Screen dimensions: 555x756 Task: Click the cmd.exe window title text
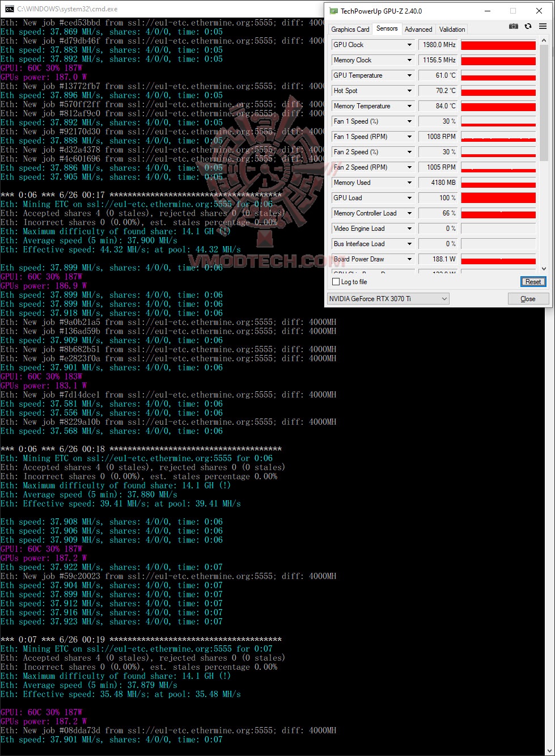(67, 9)
